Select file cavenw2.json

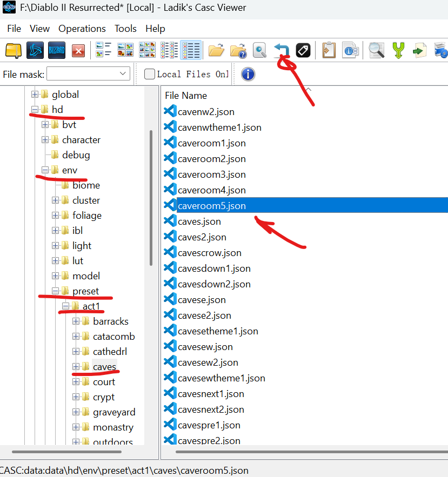pos(206,112)
